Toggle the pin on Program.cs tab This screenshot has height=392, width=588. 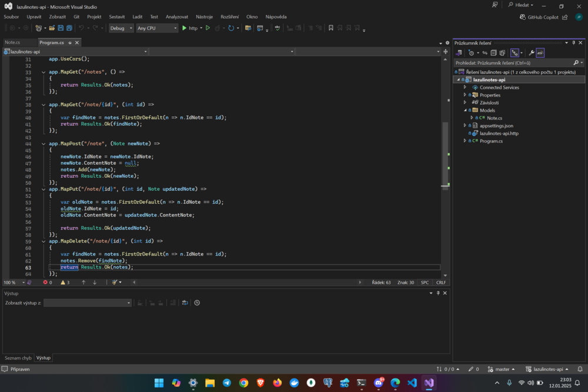pyautogui.click(x=70, y=43)
